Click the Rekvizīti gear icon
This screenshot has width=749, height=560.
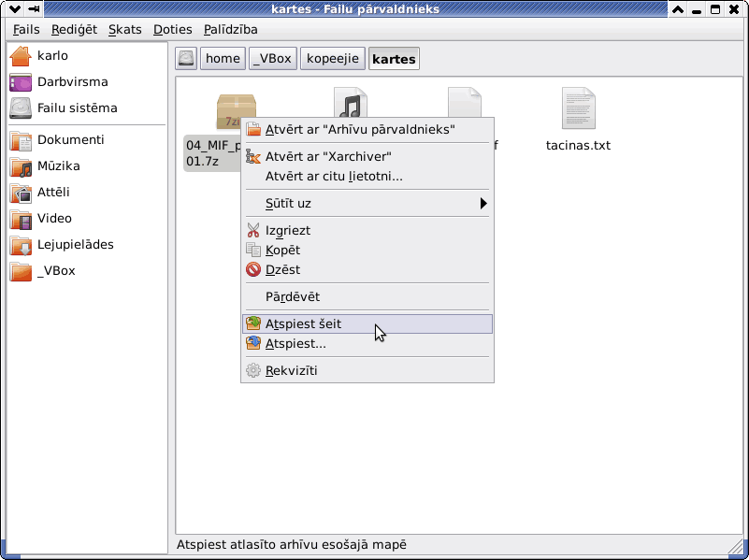(x=253, y=371)
